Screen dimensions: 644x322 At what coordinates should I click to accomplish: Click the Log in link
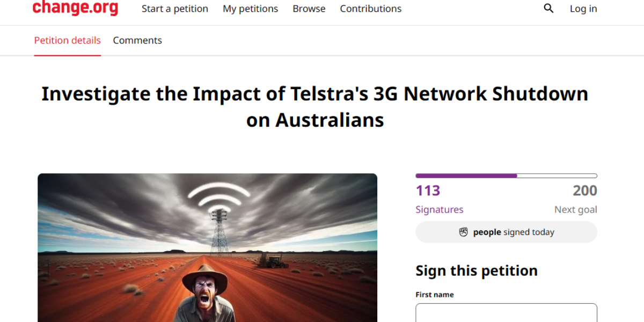click(x=583, y=9)
